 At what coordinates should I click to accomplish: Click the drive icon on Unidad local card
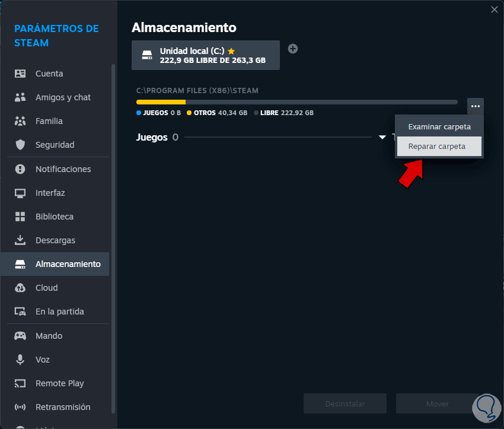(147, 55)
